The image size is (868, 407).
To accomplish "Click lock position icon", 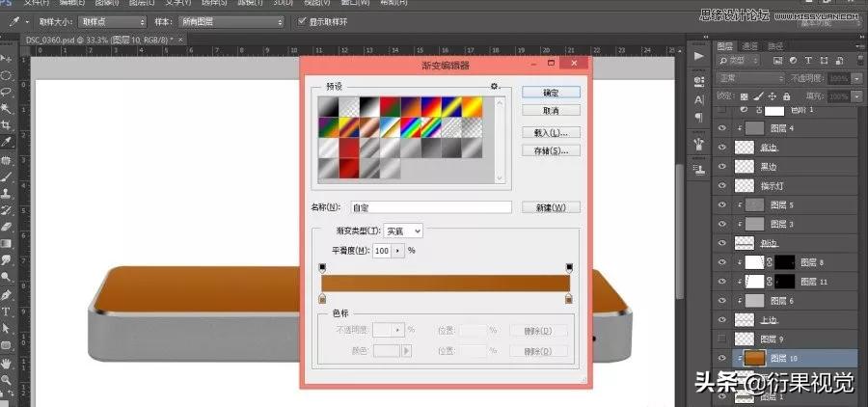I will pos(773,96).
